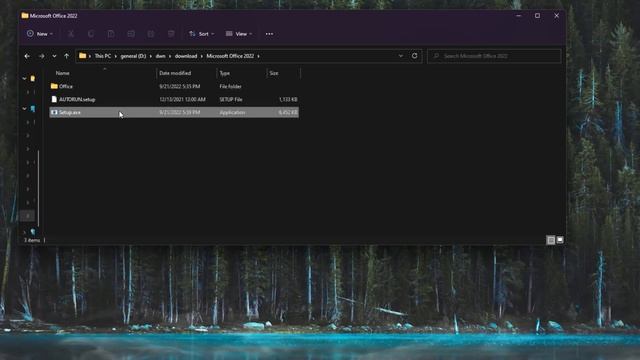Select Microsoft Office 2022 breadcrumb segment

pos(230,56)
